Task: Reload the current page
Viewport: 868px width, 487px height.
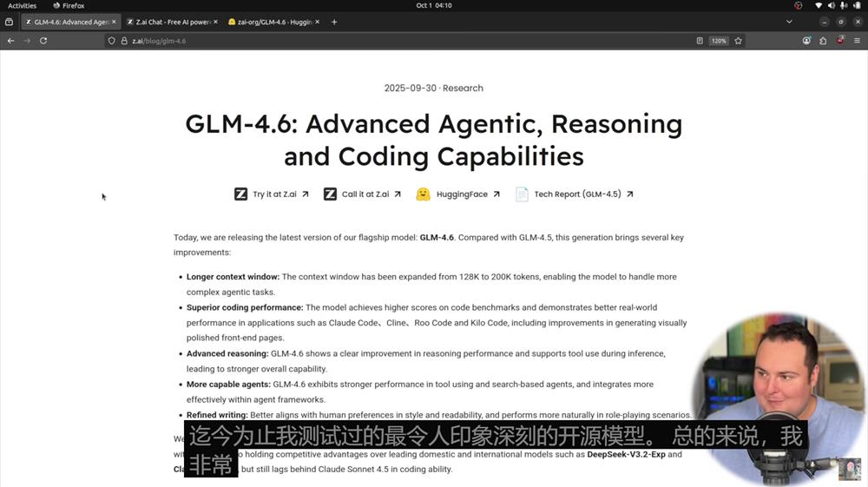Action: pos(43,41)
